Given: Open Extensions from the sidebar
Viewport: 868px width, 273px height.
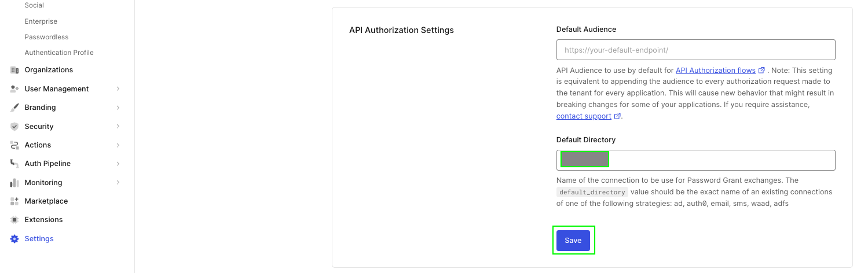Looking at the screenshot, I should pyautogui.click(x=43, y=220).
